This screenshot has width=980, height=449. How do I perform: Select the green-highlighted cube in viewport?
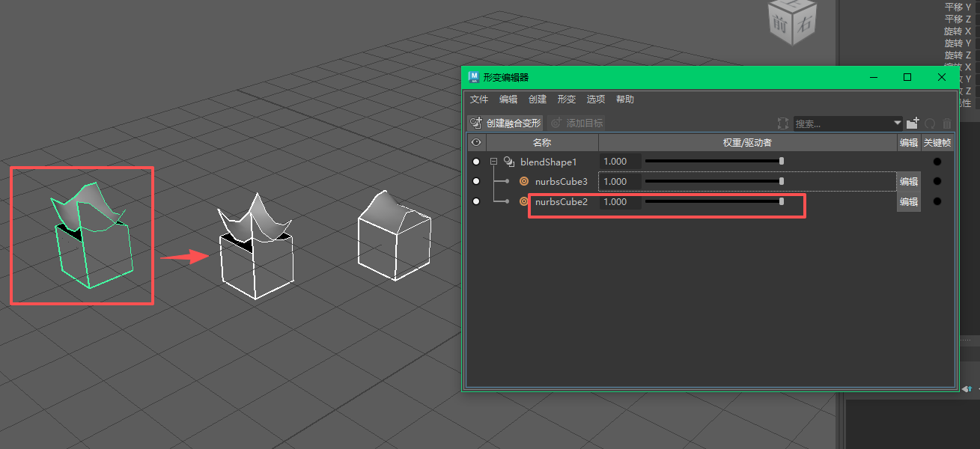click(94, 236)
